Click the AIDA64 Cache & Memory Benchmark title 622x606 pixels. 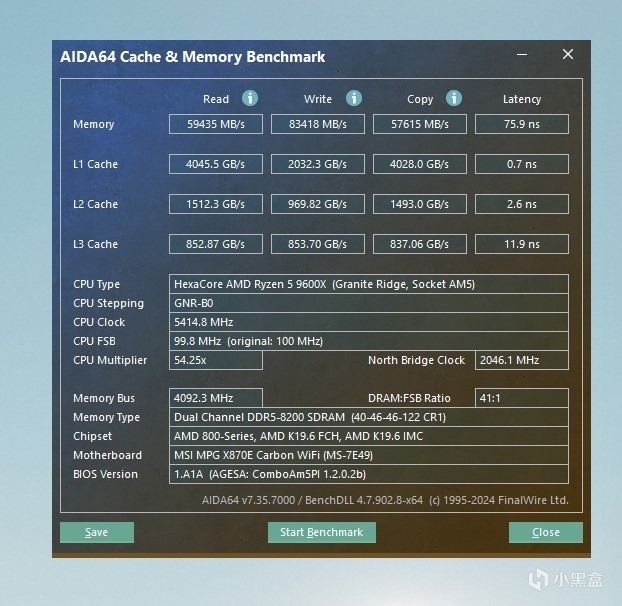tap(192, 57)
